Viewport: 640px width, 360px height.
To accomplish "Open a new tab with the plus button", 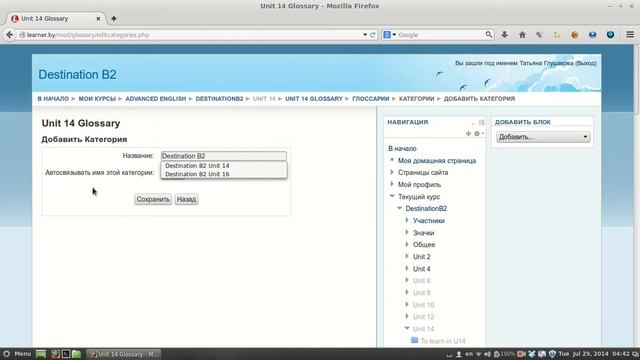I will 113,18.
